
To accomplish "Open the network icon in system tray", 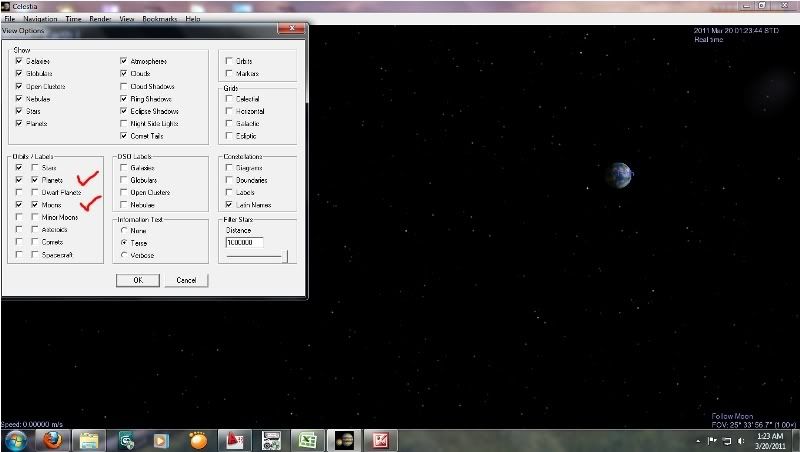I will 728,441.
